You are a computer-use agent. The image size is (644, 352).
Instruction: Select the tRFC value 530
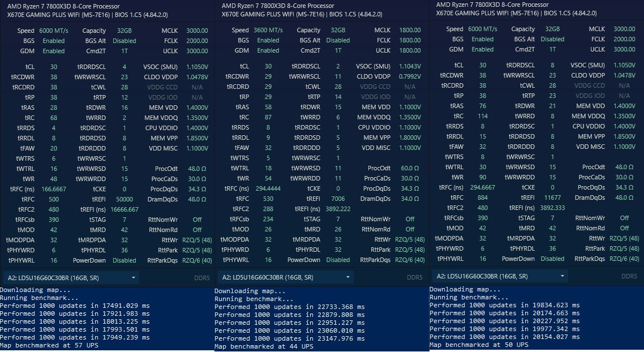pyautogui.click(x=268, y=199)
